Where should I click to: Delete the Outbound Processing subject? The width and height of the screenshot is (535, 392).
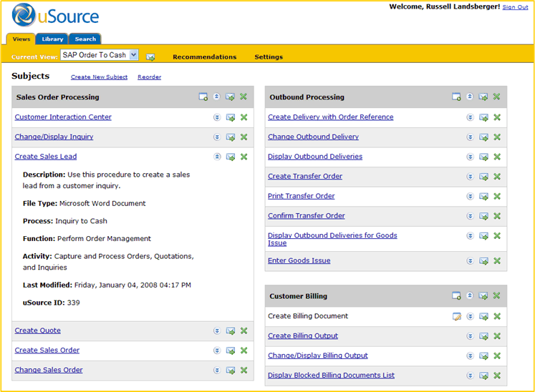(x=497, y=97)
